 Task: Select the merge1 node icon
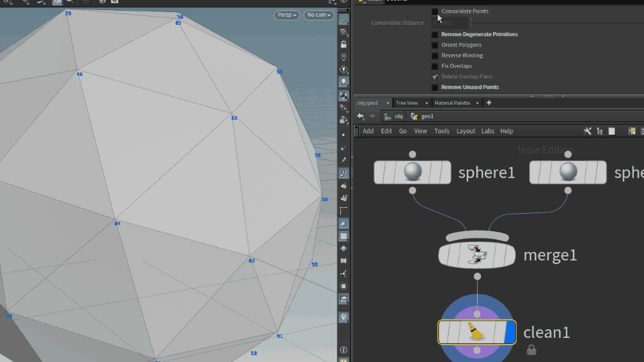[477, 255]
